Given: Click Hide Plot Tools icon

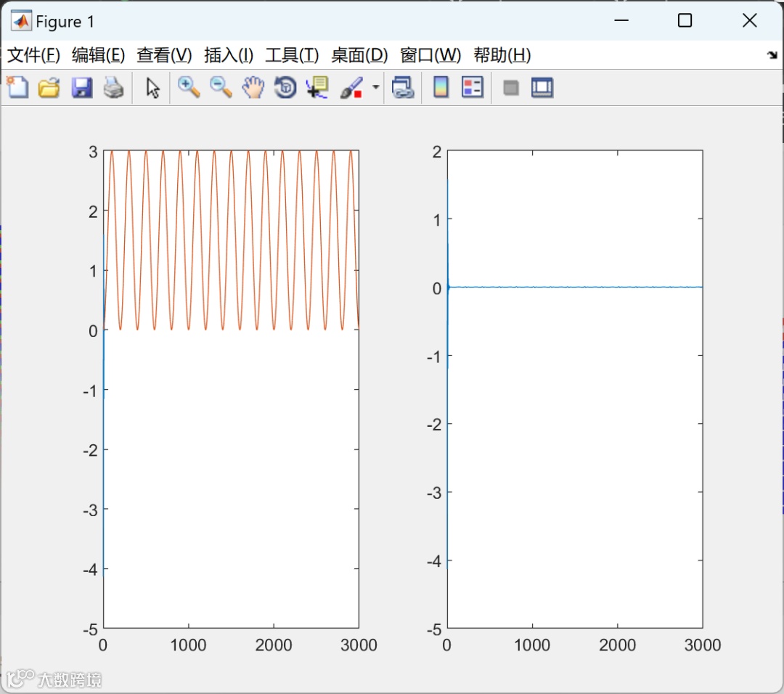Looking at the screenshot, I should pos(510,88).
